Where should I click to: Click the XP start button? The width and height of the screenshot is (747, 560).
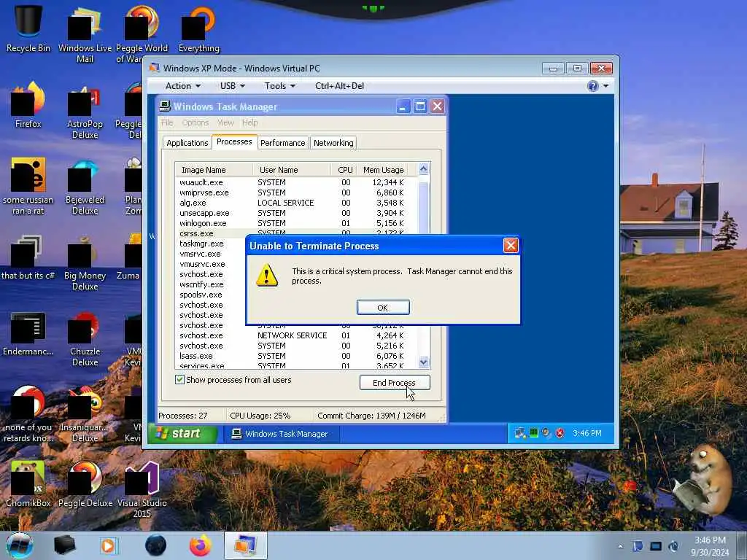click(x=183, y=433)
